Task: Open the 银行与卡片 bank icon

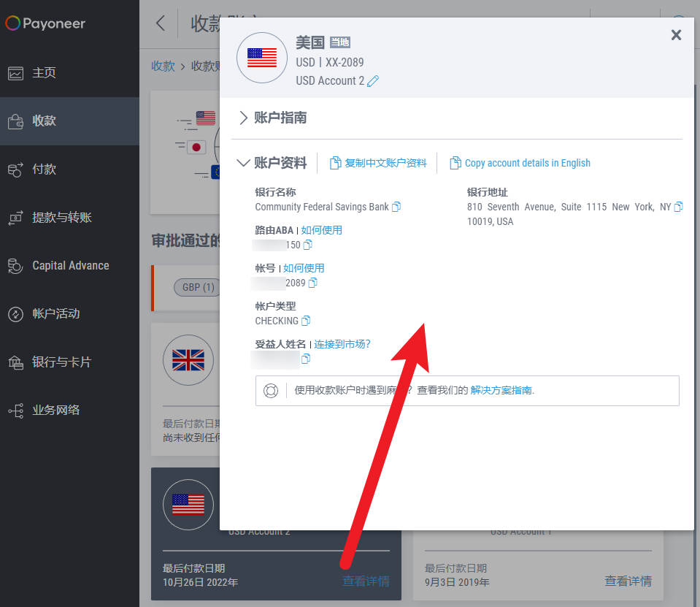Action: point(15,362)
